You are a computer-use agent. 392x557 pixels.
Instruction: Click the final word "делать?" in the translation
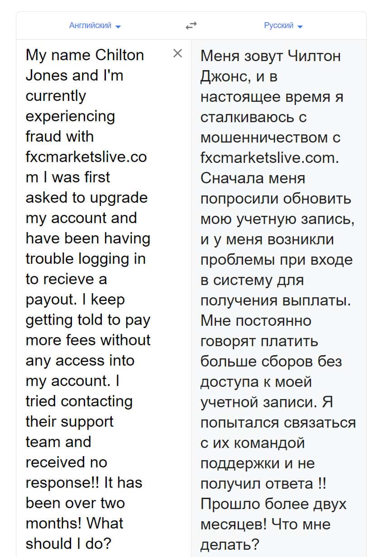[229, 544]
